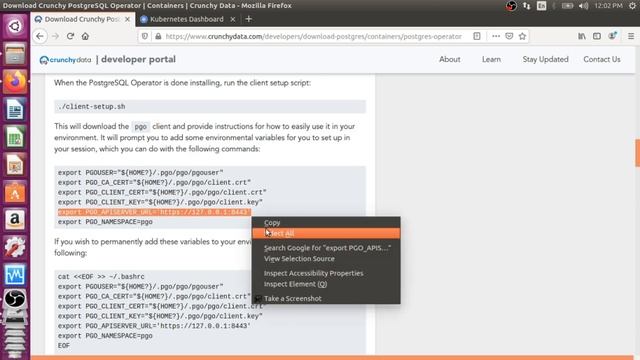Viewport: 640px width, 360px height.
Task: Click the Crunchy Data logo
Action: (65, 60)
